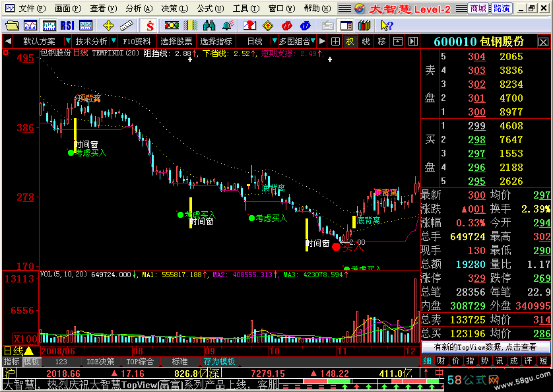Click the 商城 button
Image resolution: width=553 pixels, height=392 pixels.
point(478,8)
